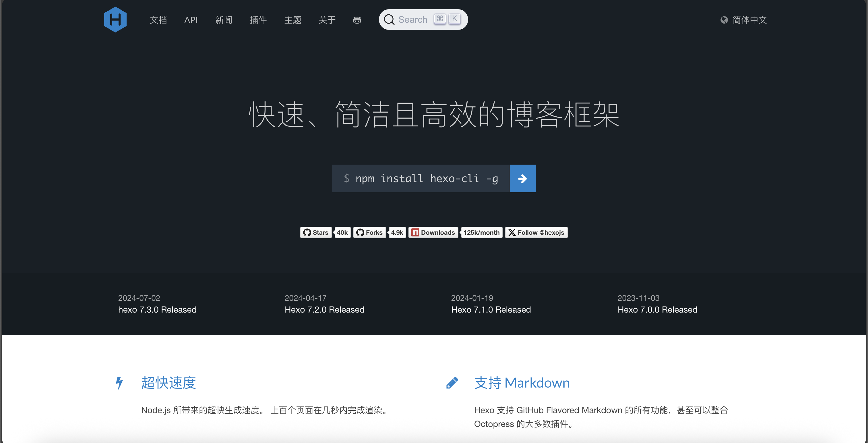The image size is (868, 443).
Task: Click the Hexo 支持 GitHub Flavored Markdown description
Action: 601,417
